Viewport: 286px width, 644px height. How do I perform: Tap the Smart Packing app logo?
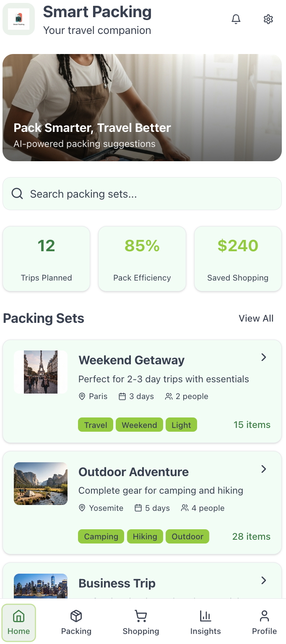coord(18,19)
